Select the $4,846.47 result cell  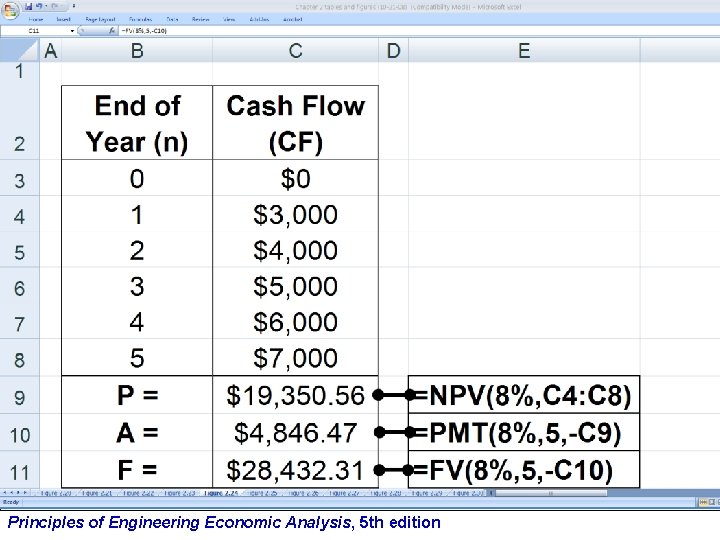[x=295, y=433]
